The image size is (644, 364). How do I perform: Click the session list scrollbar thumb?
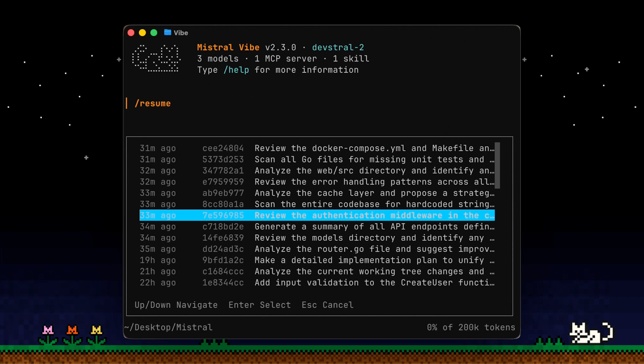click(497, 165)
